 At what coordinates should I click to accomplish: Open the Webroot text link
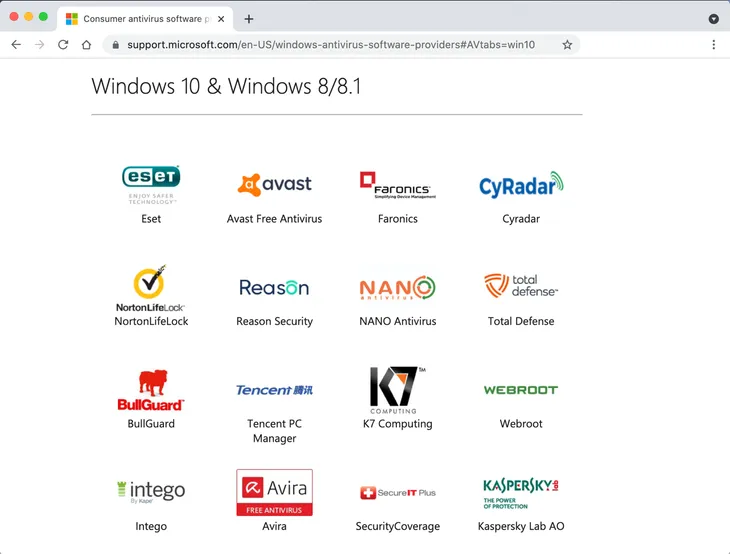[521, 424]
